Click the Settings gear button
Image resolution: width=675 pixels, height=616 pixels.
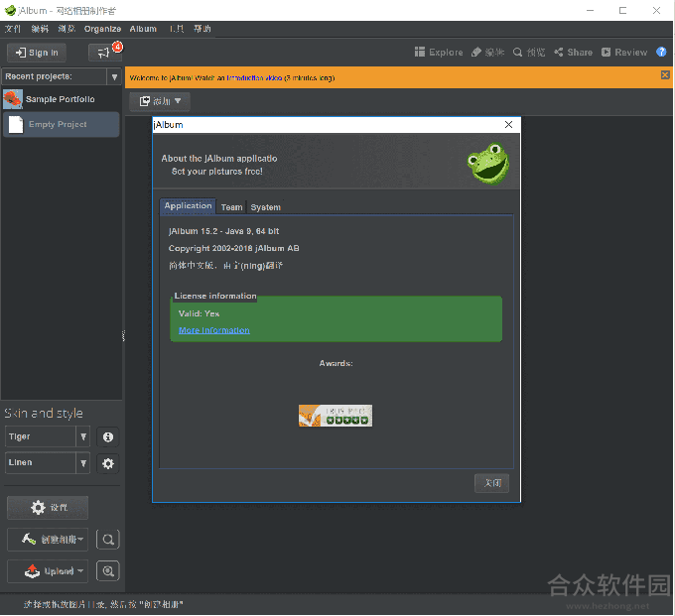point(48,508)
